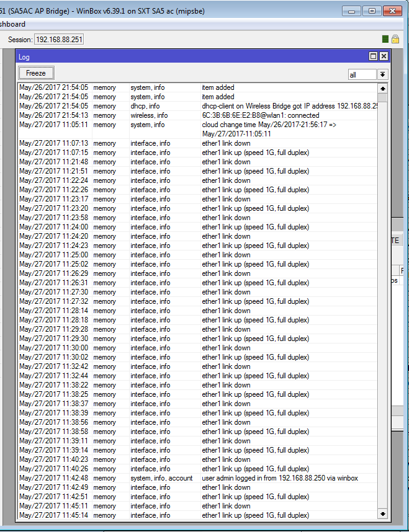Select the 11:07:15 ether1 link up entry
Screen dimensions: 409x532
coord(198,153)
